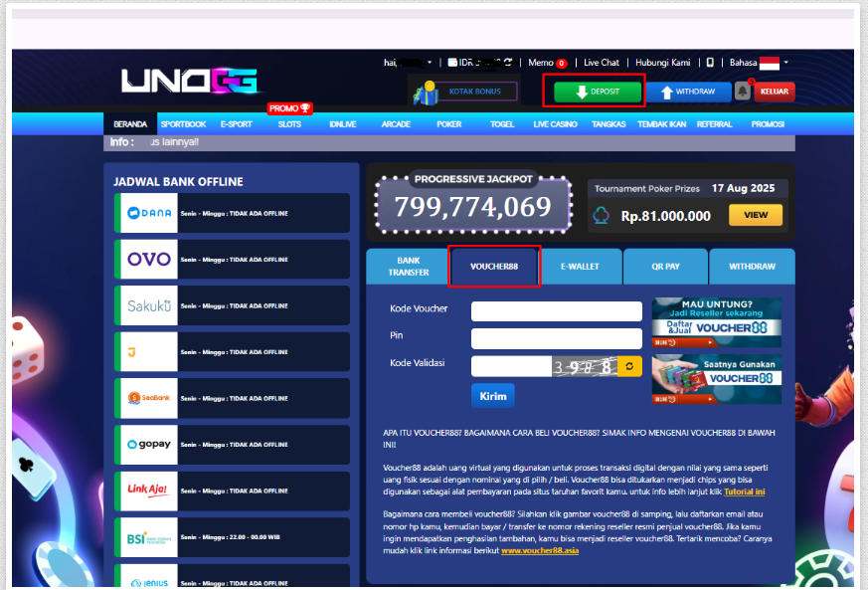Refresh the captcha validation code
The image size is (868, 590).
click(629, 366)
